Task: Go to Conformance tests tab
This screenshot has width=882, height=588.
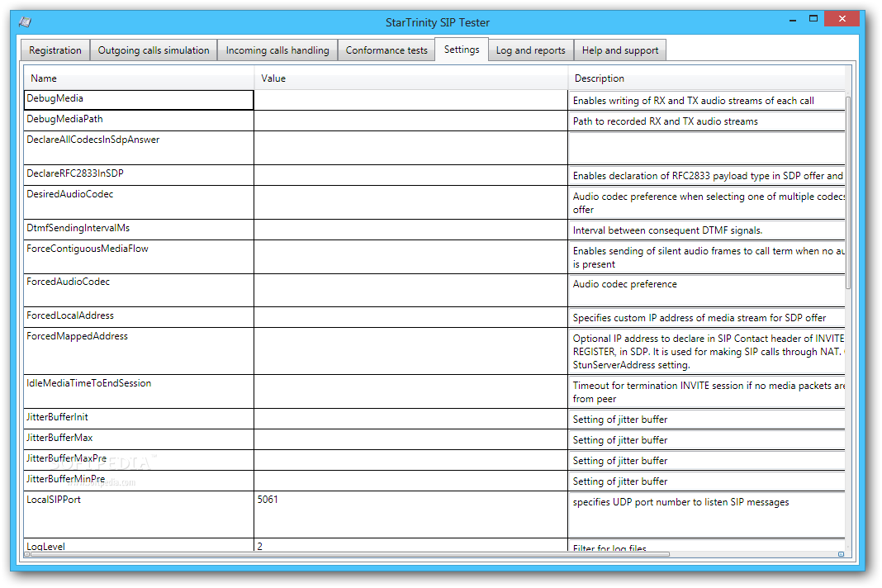Action: point(386,50)
